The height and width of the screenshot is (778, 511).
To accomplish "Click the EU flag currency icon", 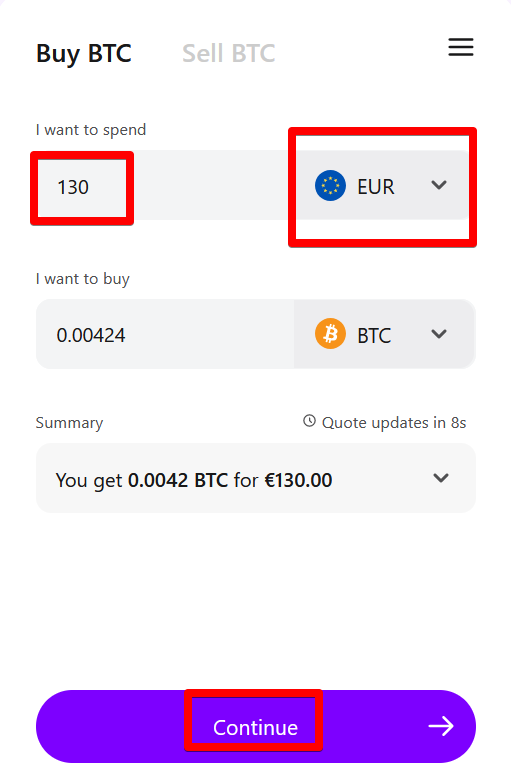I will (330, 186).
